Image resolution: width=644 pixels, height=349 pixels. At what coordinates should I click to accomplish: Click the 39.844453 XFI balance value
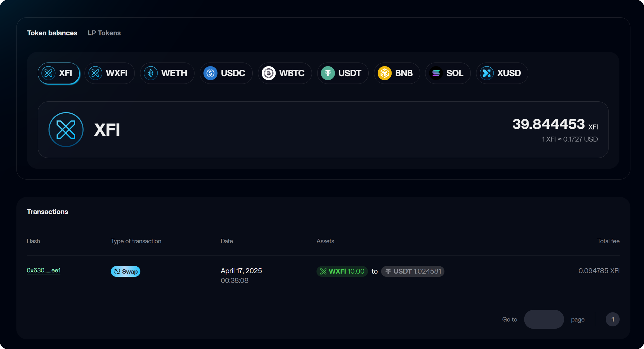(x=555, y=124)
